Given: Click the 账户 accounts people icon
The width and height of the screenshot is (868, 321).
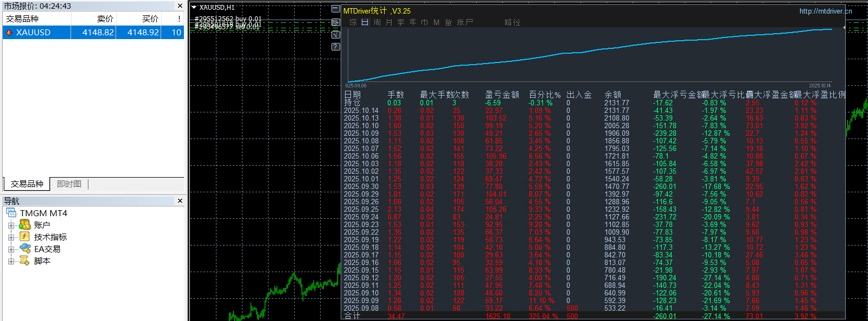Looking at the screenshot, I should (25, 225).
